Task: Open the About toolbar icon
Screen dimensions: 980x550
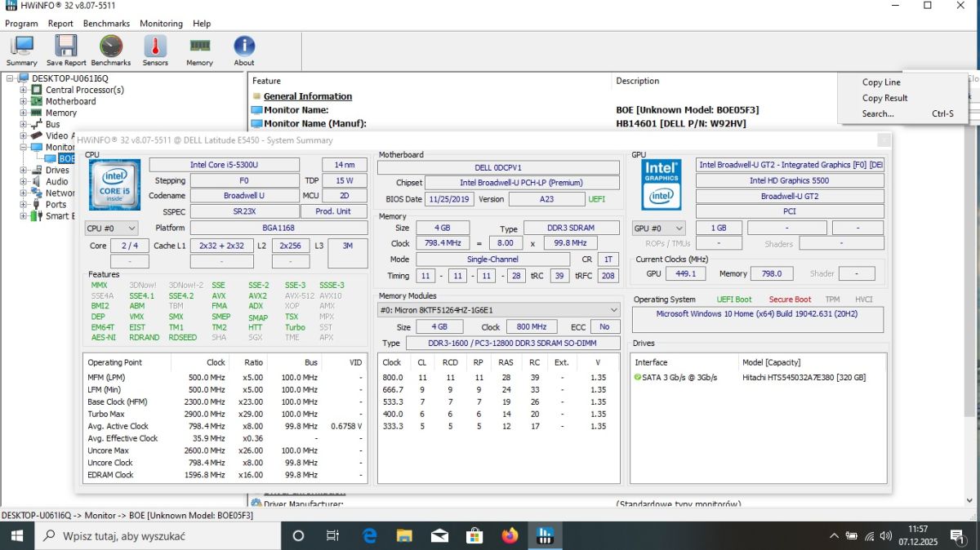Action: tap(244, 51)
